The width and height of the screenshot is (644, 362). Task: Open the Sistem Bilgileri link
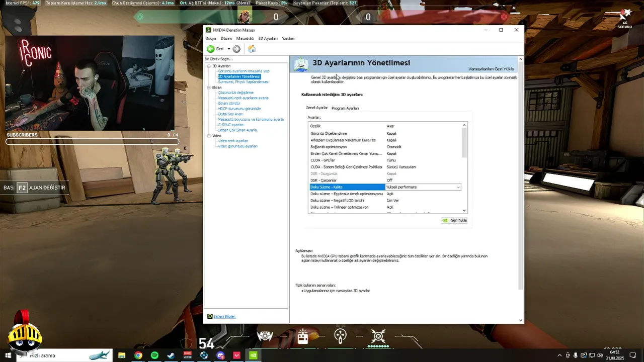click(224, 316)
